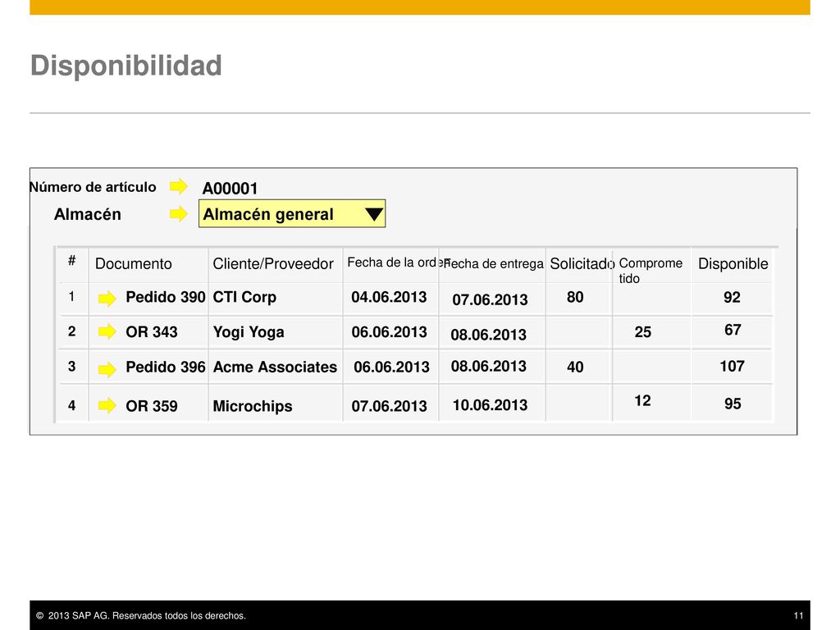Click the Comprometido column header
Screen dimensions: 840x630
coord(651,271)
